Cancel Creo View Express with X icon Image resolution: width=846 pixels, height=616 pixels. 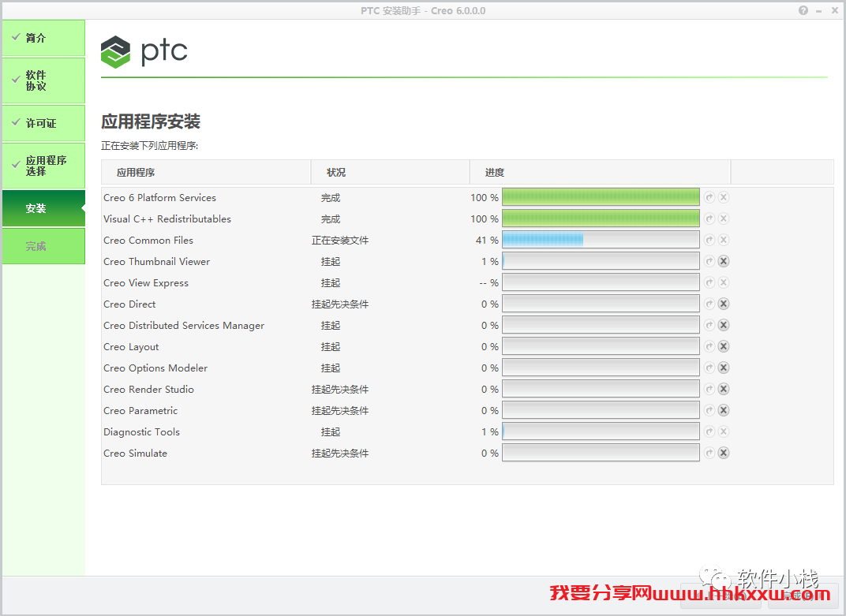724,282
